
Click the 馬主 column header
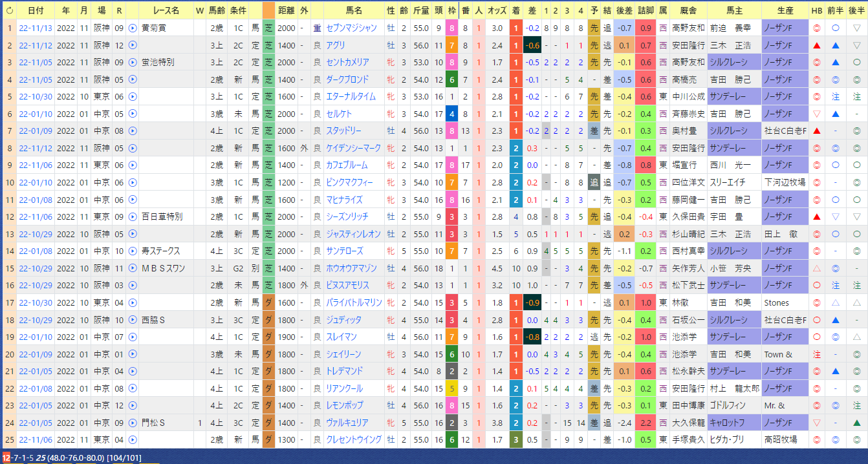click(734, 11)
